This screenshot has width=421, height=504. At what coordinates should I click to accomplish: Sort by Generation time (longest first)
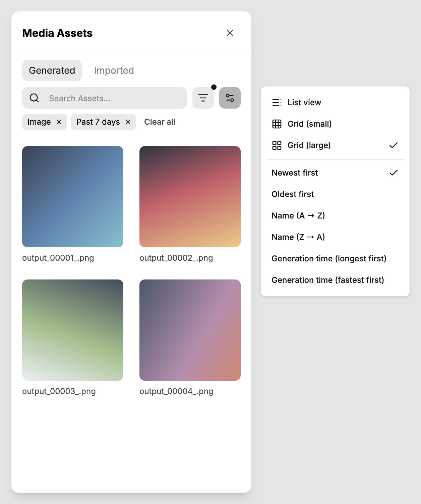pyautogui.click(x=335, y=259)
